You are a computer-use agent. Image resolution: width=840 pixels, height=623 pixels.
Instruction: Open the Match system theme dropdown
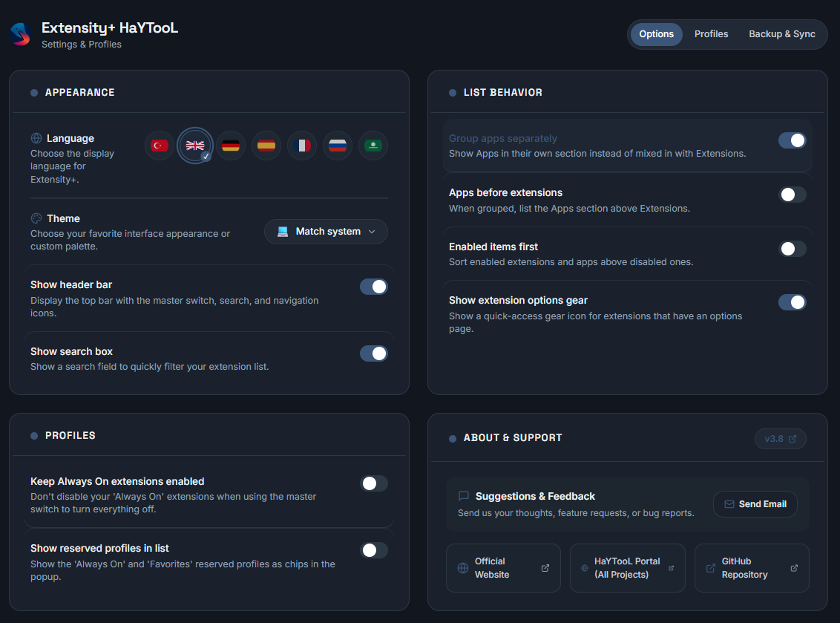point(326,232)
